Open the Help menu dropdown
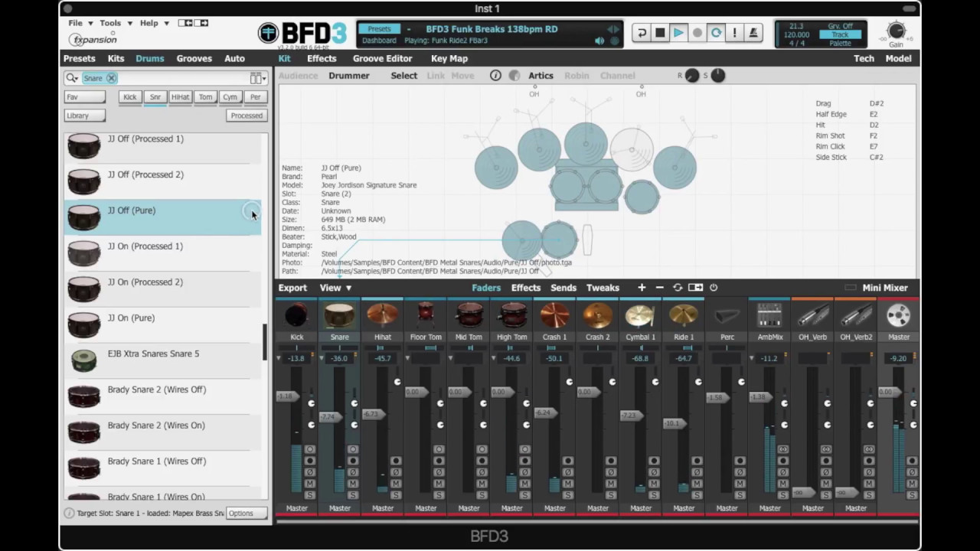Screen dimensions: 980x551 pos(154,23)
